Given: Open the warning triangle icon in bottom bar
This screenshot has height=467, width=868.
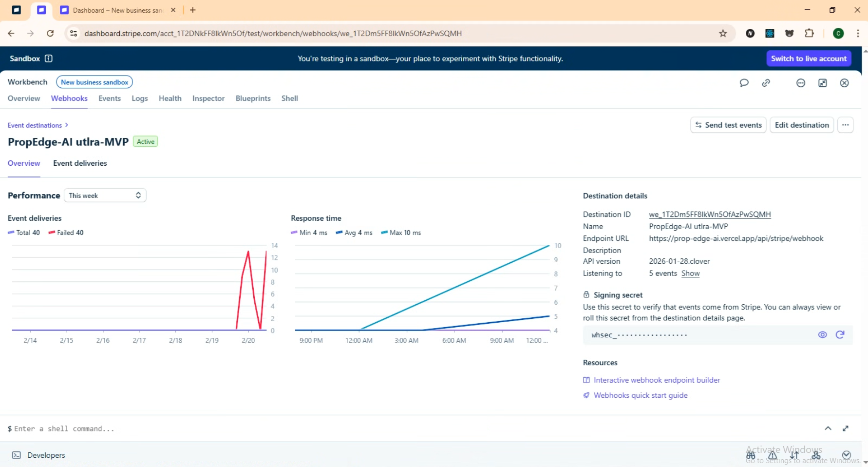Looking at the screenshot, I should click(773, 455).
